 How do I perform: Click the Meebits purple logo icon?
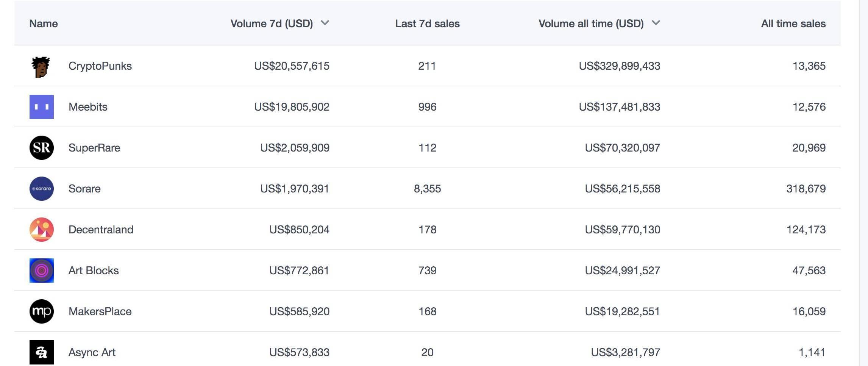42,107
